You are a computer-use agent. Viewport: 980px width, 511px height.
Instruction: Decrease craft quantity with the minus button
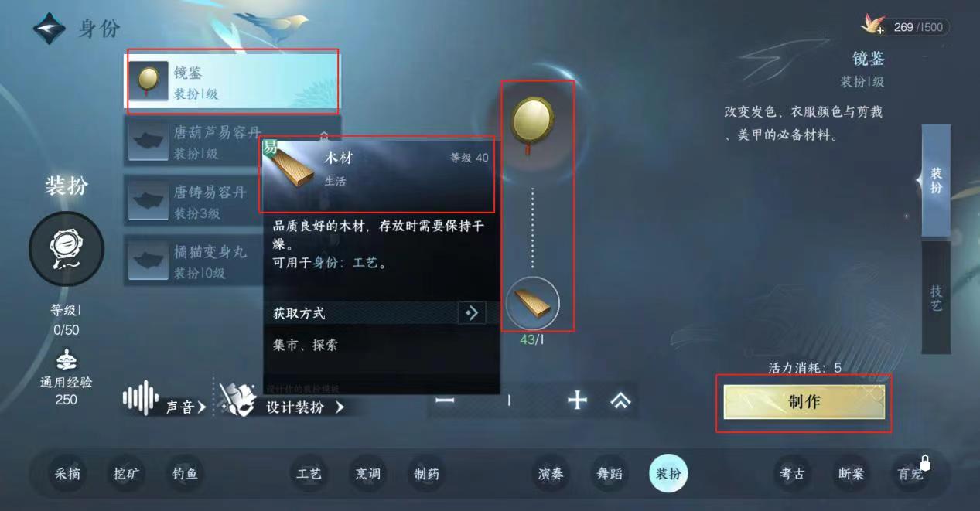click(445, 400)
